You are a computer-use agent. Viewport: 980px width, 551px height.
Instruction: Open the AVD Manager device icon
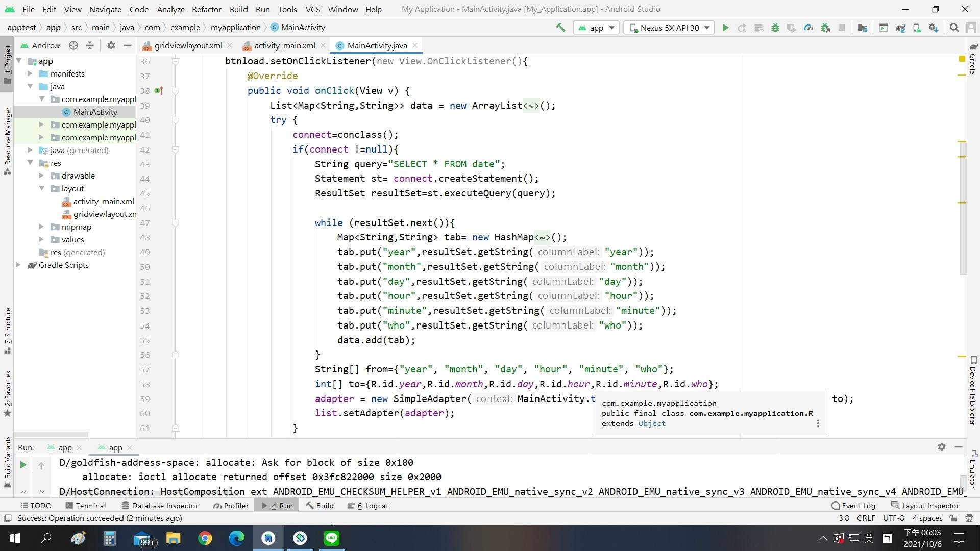pos(917,28)
